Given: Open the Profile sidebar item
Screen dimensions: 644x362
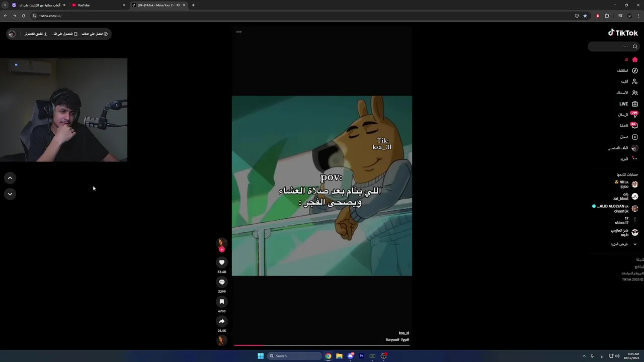Looking at the screenshot, I should pos(623,148).
